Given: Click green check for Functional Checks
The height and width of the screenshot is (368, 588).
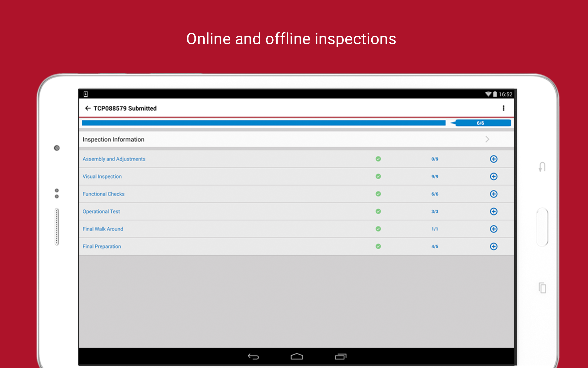Looking at the screenshot, I should click(378, 194).
